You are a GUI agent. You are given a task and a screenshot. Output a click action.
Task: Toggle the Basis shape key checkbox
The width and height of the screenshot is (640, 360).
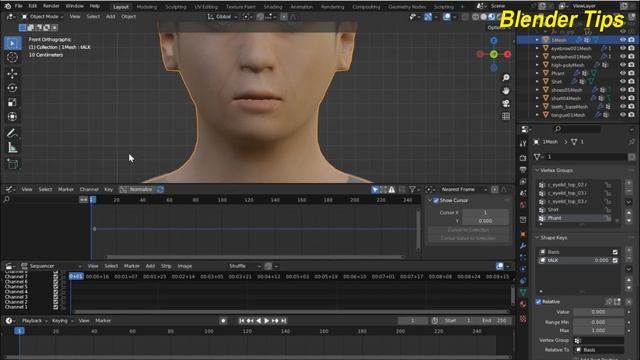click(x=615, y=252)
